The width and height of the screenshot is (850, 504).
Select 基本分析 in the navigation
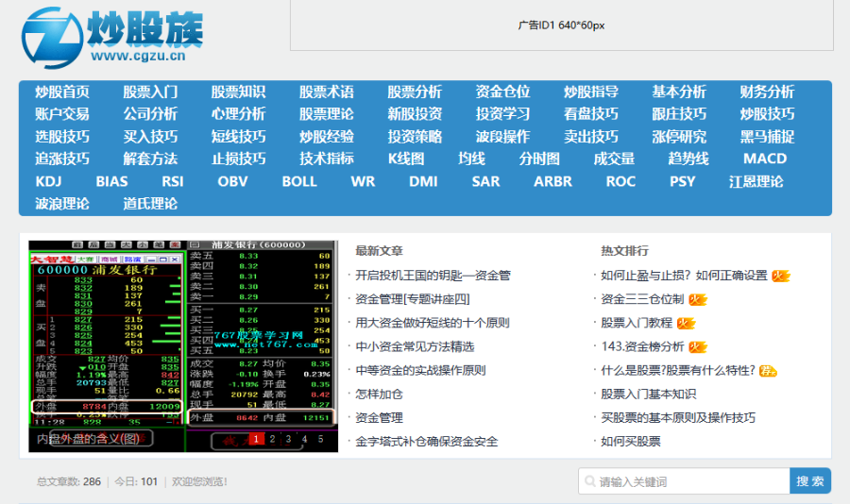coord(679,92)
